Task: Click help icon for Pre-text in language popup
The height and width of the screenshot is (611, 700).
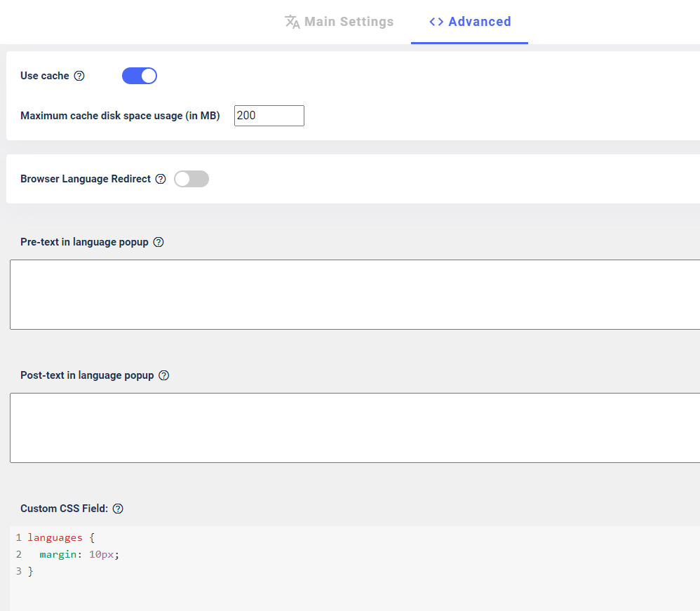Action: pos(159,242)
